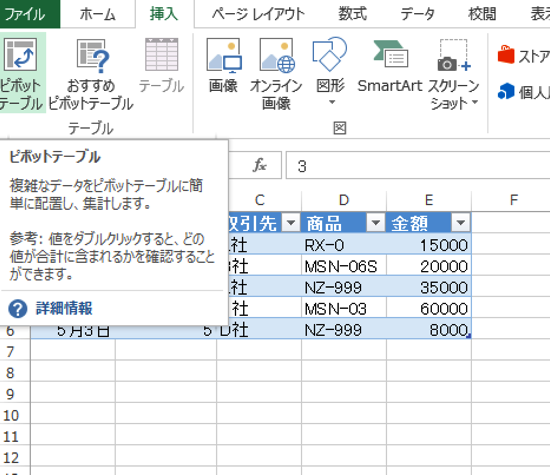The image size is (550, 475).
Task: Select the 挿入 ribbon tab
Action: 164,14
